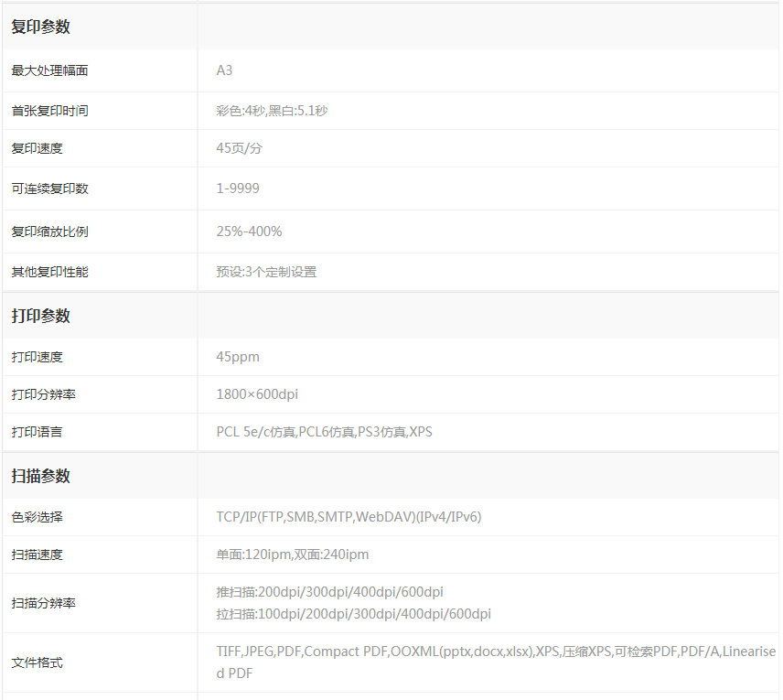Click the 色彩选择 label
The image size is (783, 700).
tap(37, 517)
